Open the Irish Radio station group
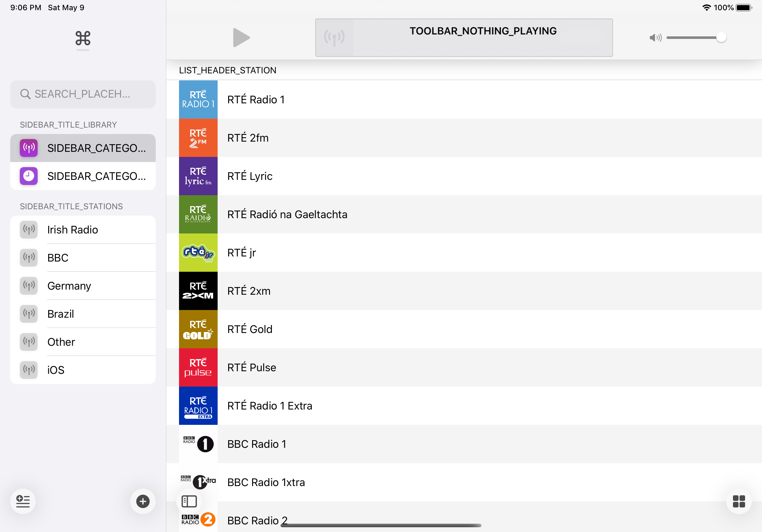 pos(83,230)
